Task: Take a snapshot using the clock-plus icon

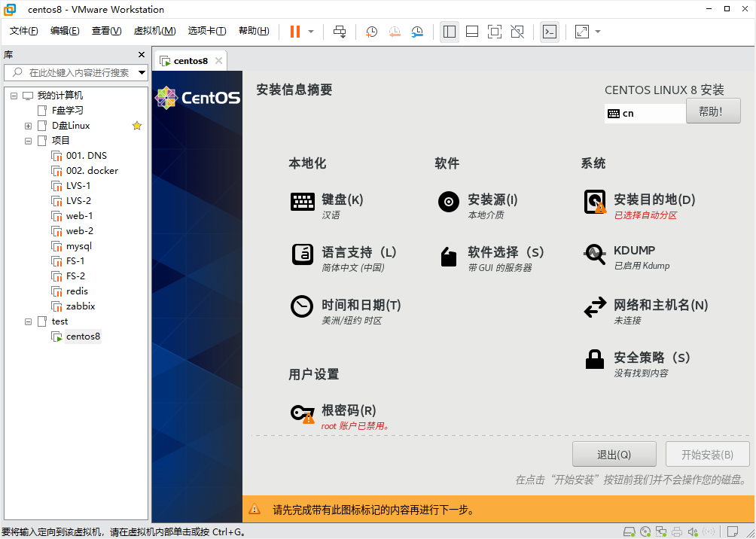Action: [371, 32]
